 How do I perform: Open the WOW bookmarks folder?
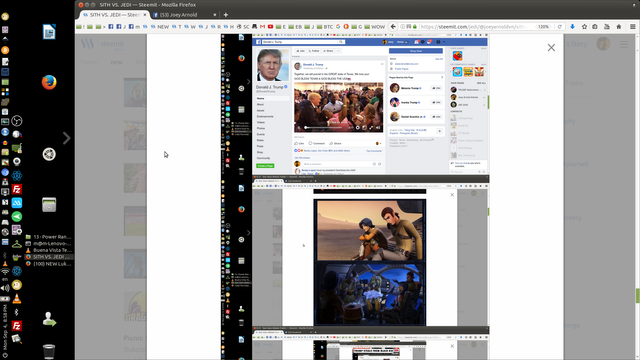tap(375, 27)
